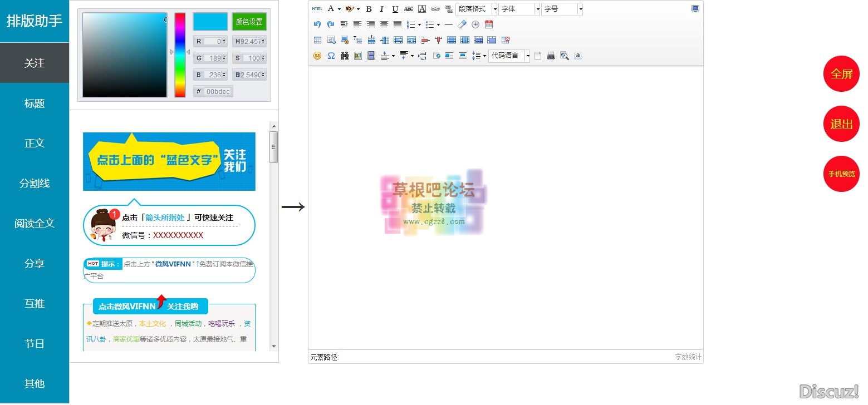Click the rainbow hue slider bar
The width and height of the screenshot is (868, 405).
coord(180,55)
